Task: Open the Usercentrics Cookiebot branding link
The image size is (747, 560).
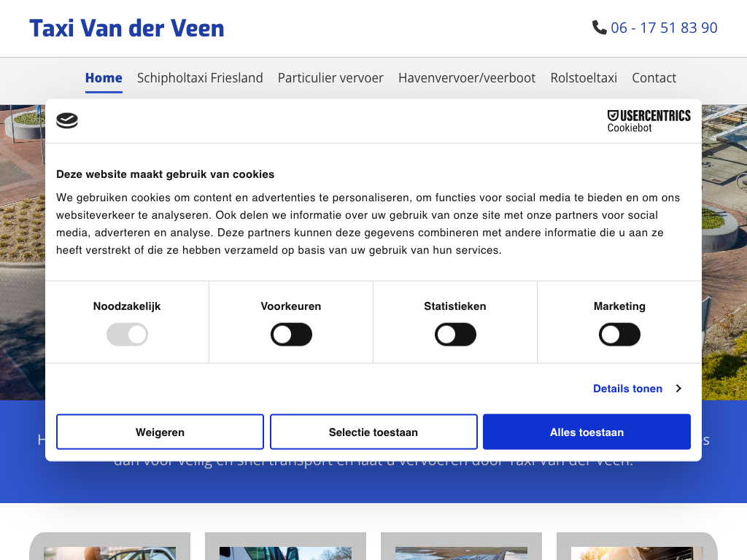Action: (x=649, y=121)
